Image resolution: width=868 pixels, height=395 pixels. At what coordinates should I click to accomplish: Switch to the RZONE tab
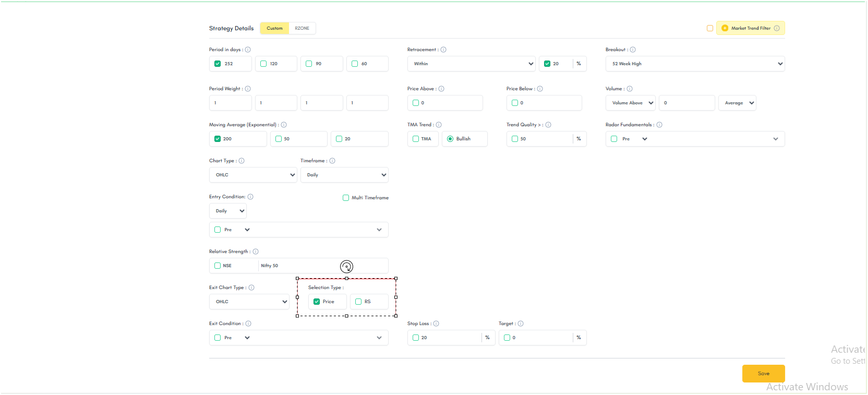coord(302,28)
